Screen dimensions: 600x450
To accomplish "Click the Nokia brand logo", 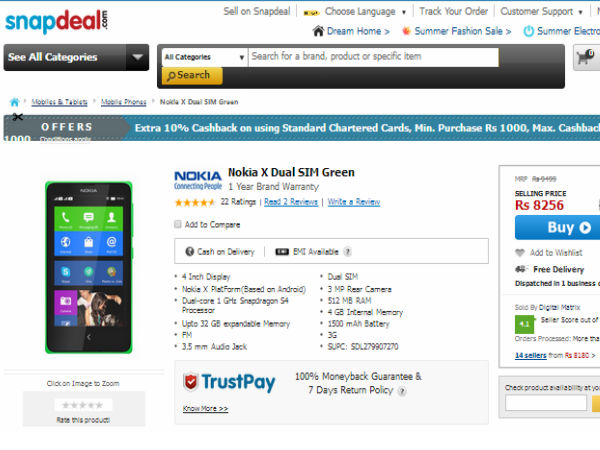I will (198, 179).
